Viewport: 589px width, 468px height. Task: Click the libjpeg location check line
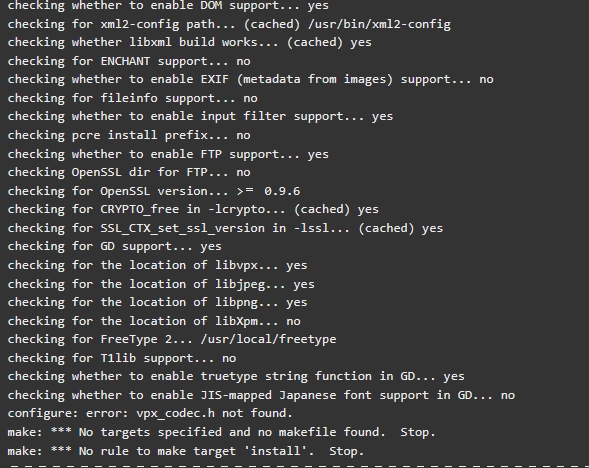tap(161, 284)
